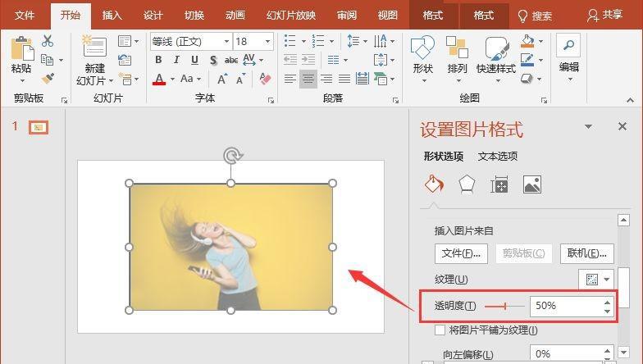643x364 pixels.
Task: Enable 将图片平铺为纹理 checkbox
Action: click(x=440, y=330)
